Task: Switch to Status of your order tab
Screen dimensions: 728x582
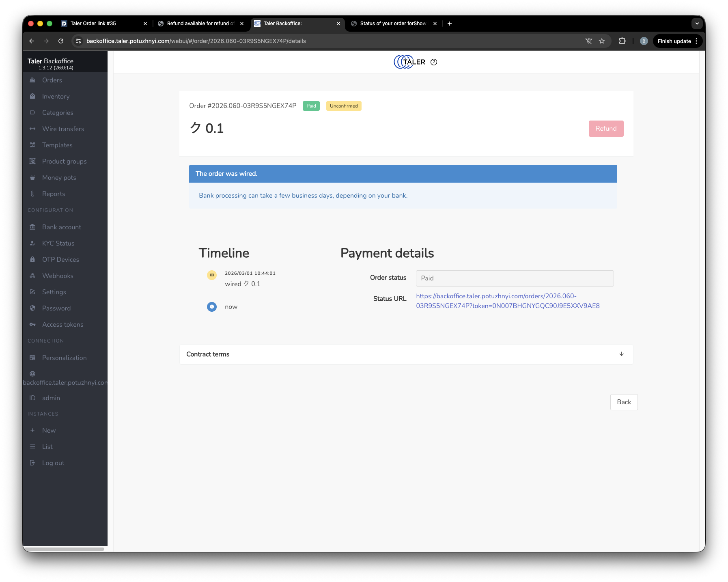Action: [x=393, y=24]
